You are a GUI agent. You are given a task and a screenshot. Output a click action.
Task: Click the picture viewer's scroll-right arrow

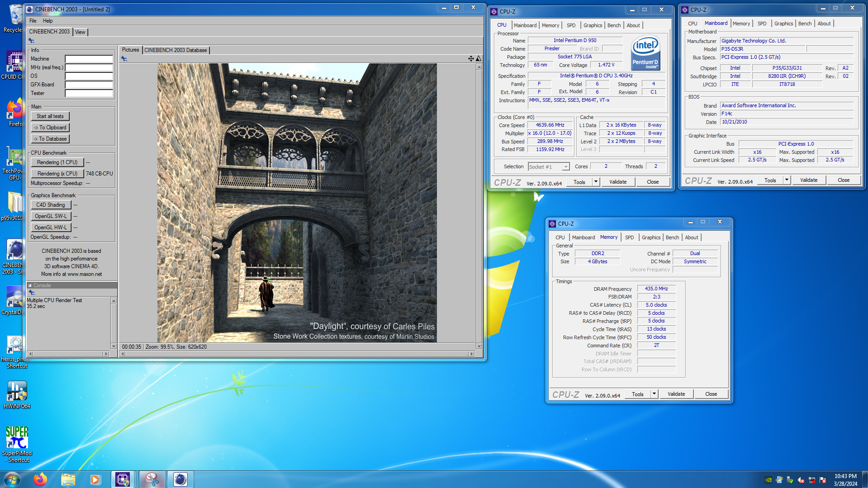[x=472, y=354]
